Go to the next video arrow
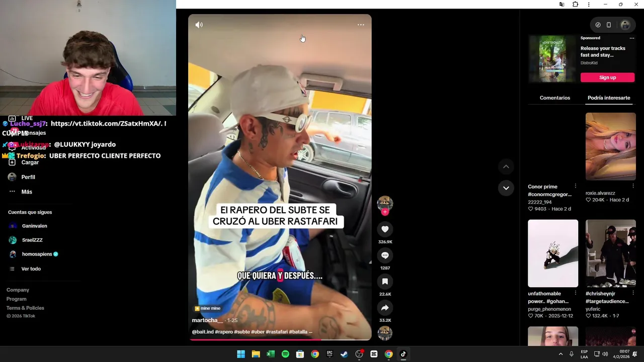 click(506, 188)
